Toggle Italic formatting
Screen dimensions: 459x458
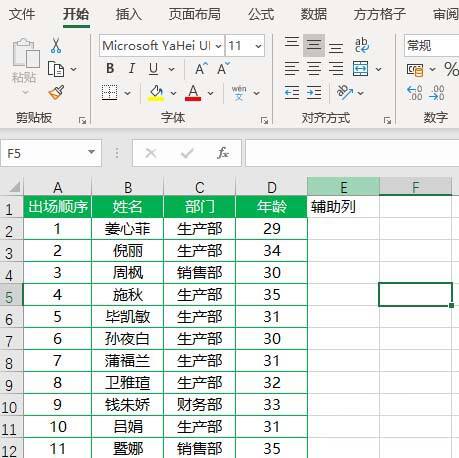tap(132, 69)
